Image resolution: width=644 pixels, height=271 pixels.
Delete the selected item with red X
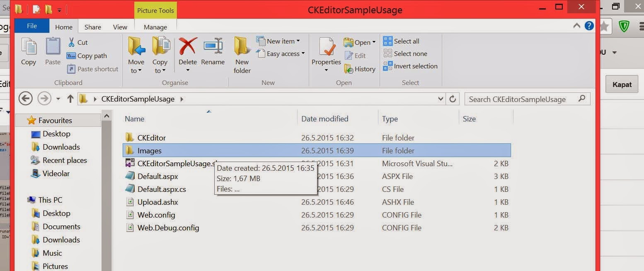(188, 54)
